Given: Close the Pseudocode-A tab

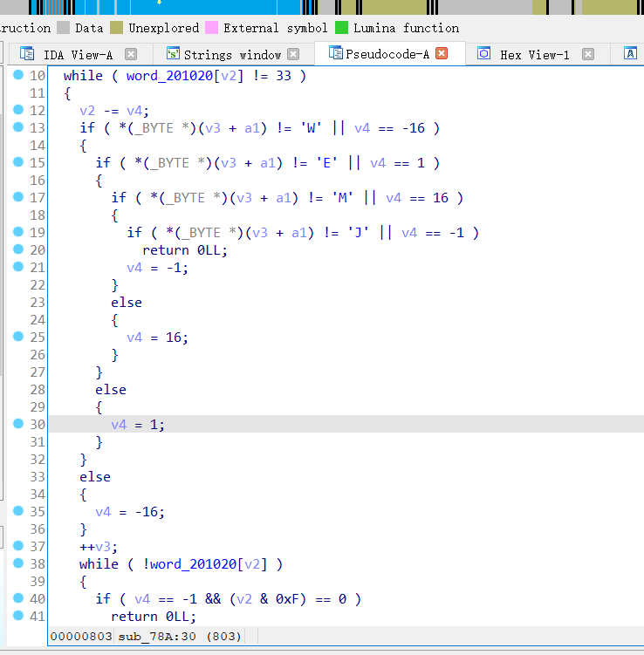Looking at the screenshot, I should [x=442, y=53].
